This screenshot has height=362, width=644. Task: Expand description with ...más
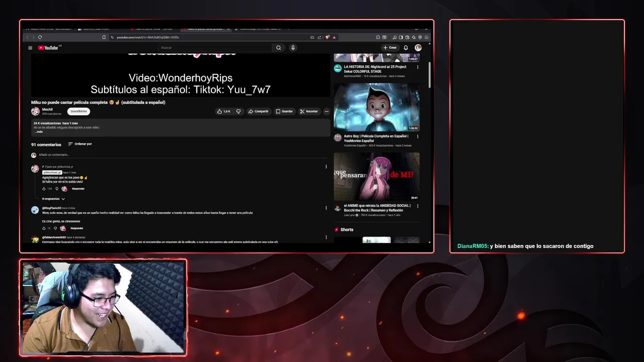(38, 132)
